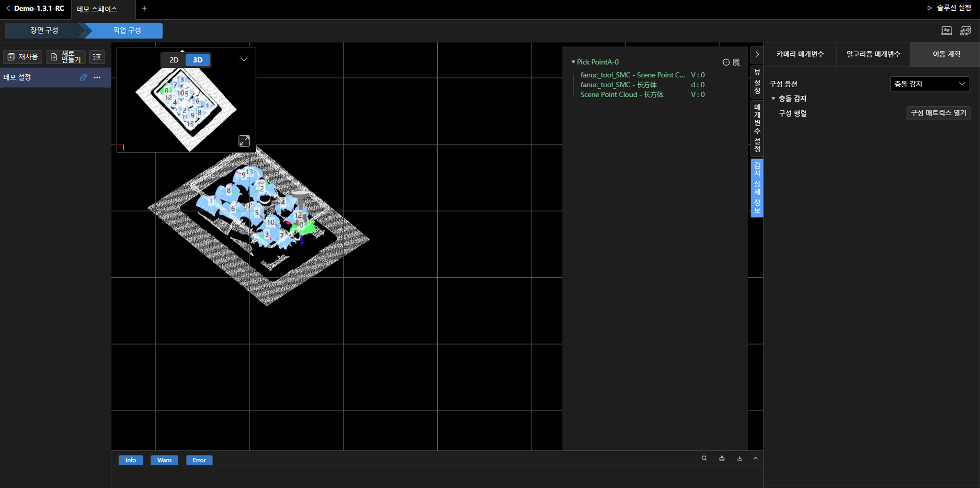Switch the preview to 2D view
This screenshot has height=488, width=980.
point(174,60)
